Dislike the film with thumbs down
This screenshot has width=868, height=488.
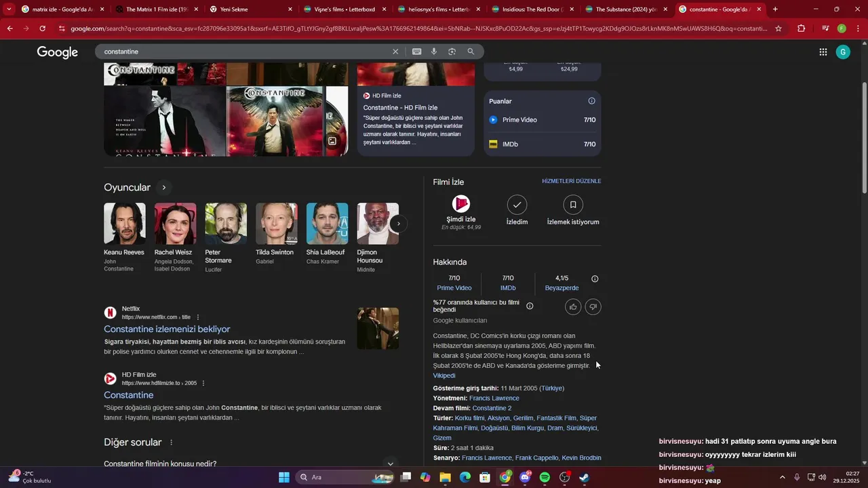tap(593, 307)
